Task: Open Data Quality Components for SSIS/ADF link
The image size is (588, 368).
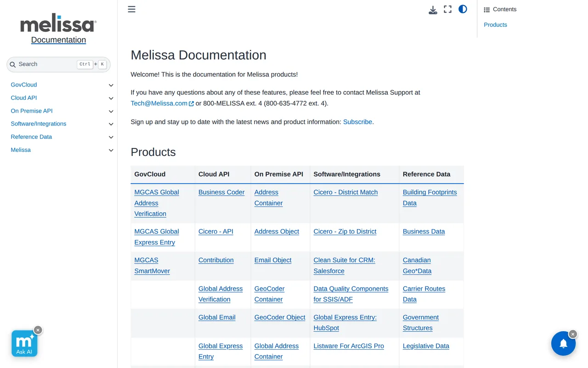Action: click(x=351, y=294)
